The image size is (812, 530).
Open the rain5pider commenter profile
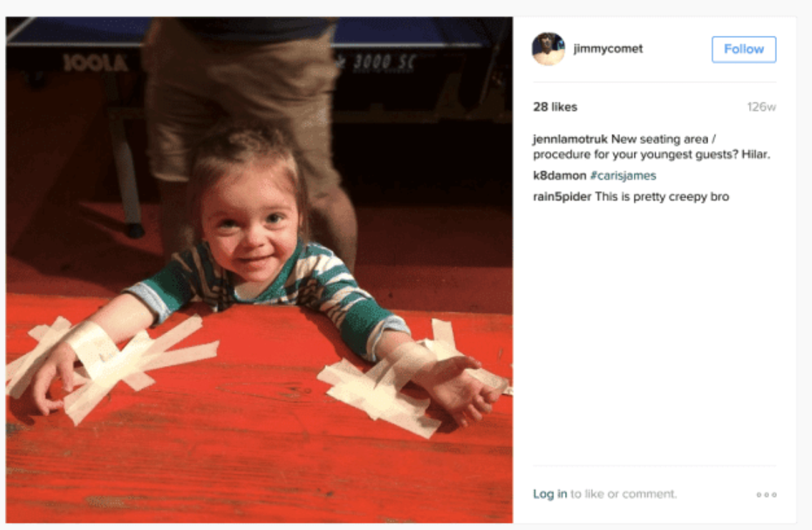562,197
